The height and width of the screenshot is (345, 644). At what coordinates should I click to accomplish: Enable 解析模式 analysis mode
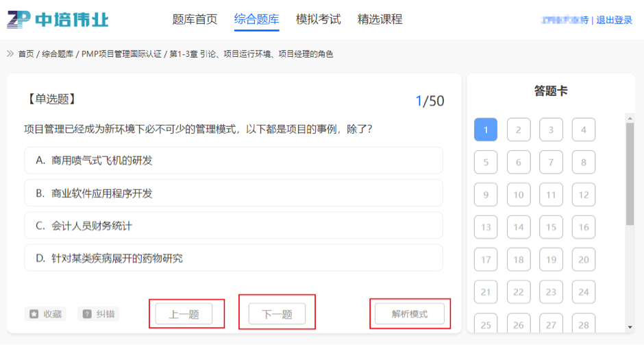click(x=410, y=314)
